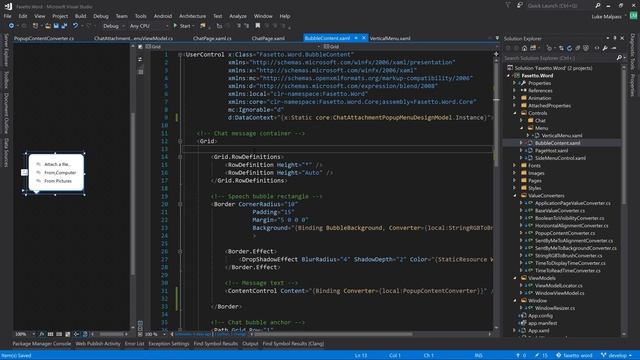Open the Output panel tab
Image resolution: width=640 pixels, height=360 pixels.
(x=250, y=344)
